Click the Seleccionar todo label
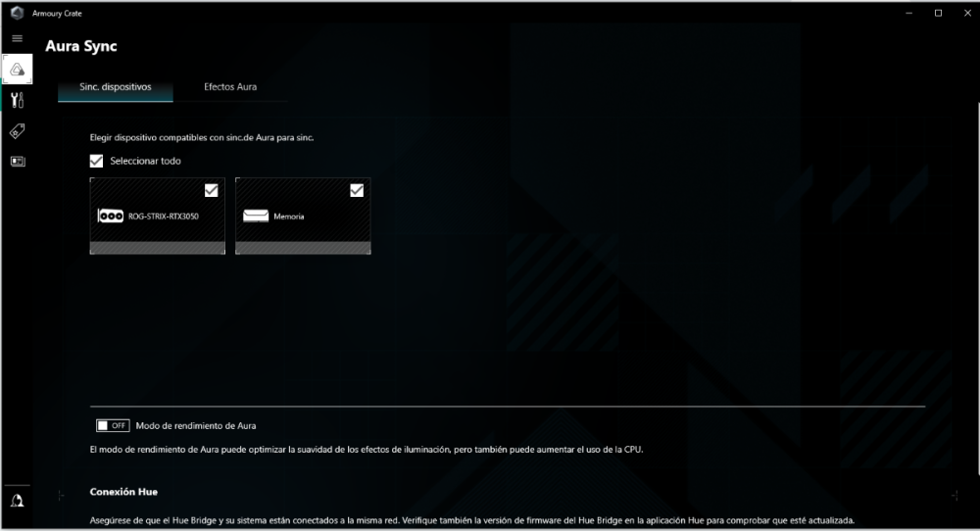Screen dimensions: 980x531 [x=146, y=162]
